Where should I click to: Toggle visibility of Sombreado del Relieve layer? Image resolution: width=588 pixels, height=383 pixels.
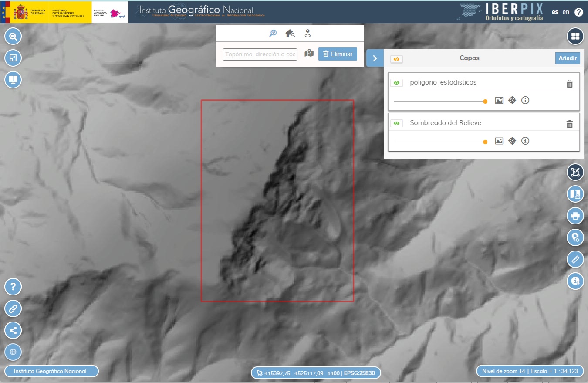(x=396, y=123)
